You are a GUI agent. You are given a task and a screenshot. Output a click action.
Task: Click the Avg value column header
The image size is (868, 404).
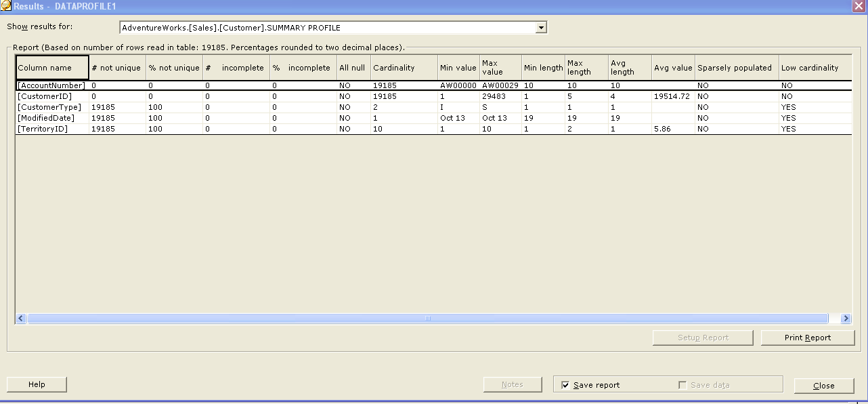673,68
